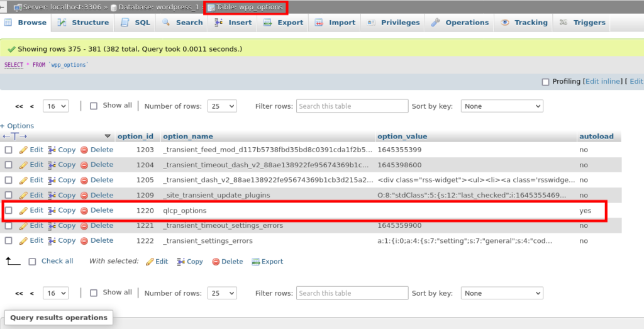The width and height of the screenshot is (644, 329).
Task: Click the server icon in breadcrumb
Action: tap(18, 8)
